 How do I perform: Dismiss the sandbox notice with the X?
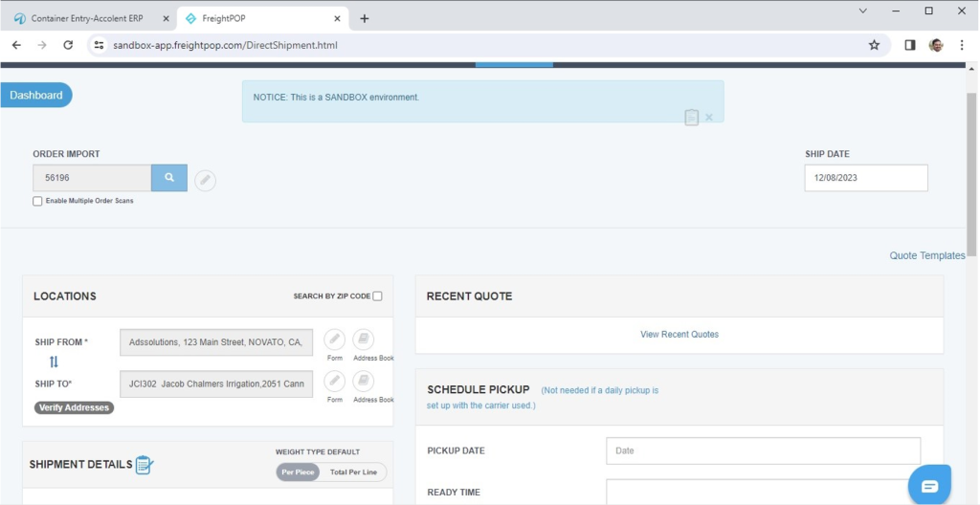pyautogui.click(x=709, y=117)
